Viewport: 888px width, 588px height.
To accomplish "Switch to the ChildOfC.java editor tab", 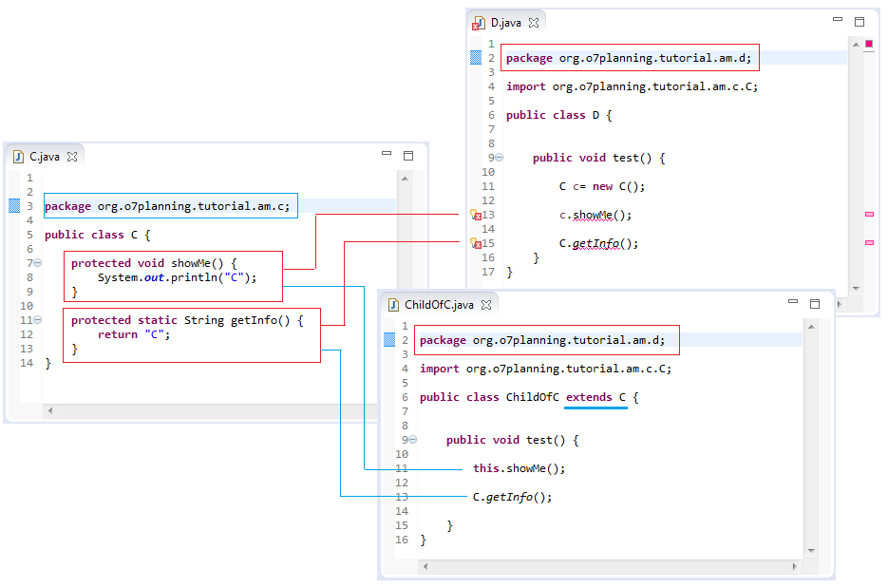I will 437,304.
